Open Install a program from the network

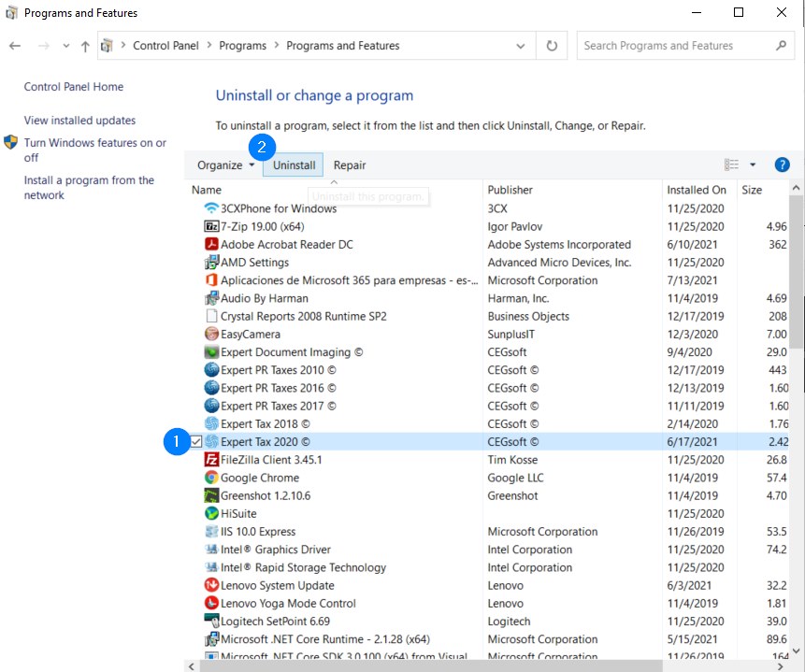[x=89, y=187]
